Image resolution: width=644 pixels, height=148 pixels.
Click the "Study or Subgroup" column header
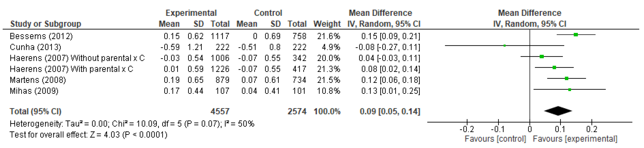pyautogui.click(x=46, y=24)
